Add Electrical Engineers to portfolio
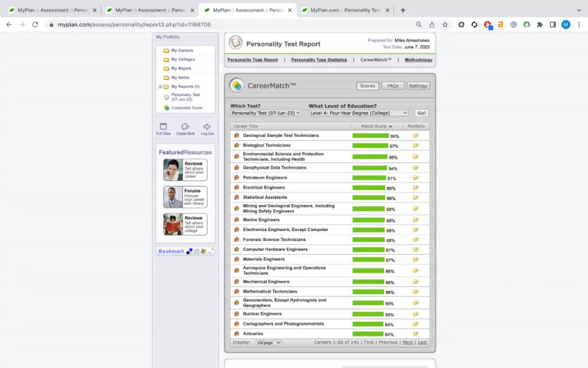 pyautogui.click(x=416, y=187)
